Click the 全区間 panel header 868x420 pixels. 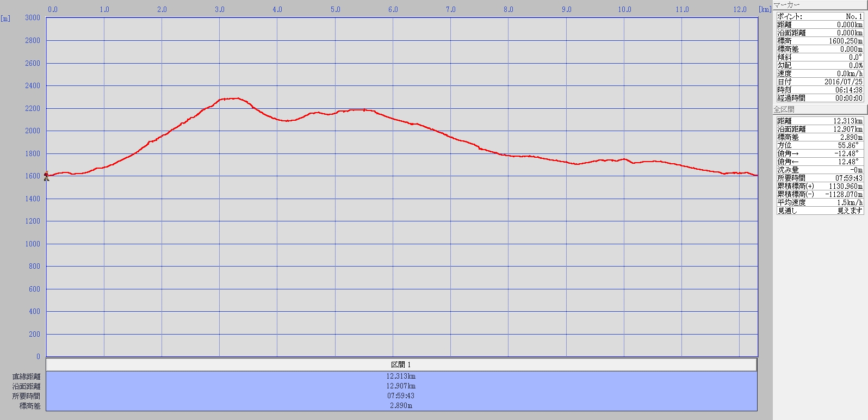point(819,109)
